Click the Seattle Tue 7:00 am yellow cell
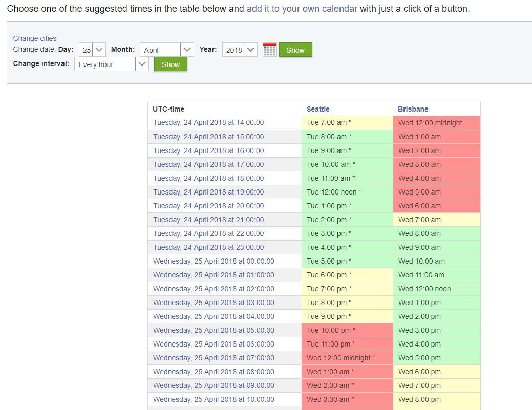The width and height of the screenshot is (532, 410). (x=347, y=123)
